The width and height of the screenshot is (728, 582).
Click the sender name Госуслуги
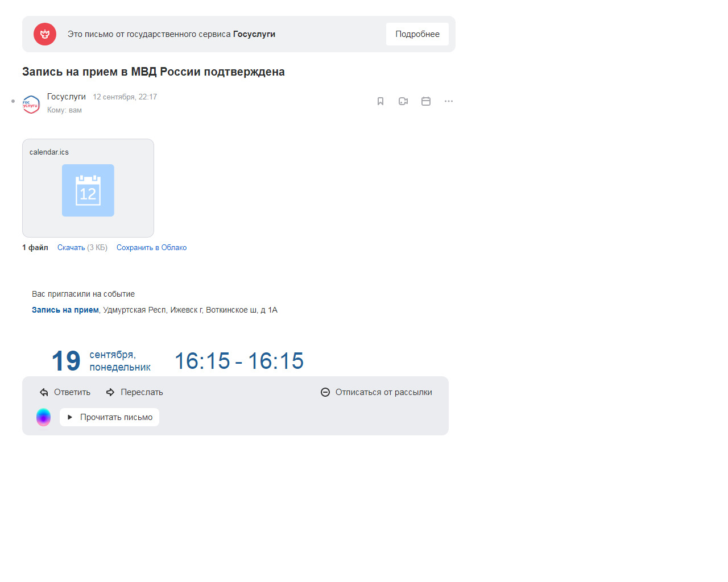(x=67, y=97)
